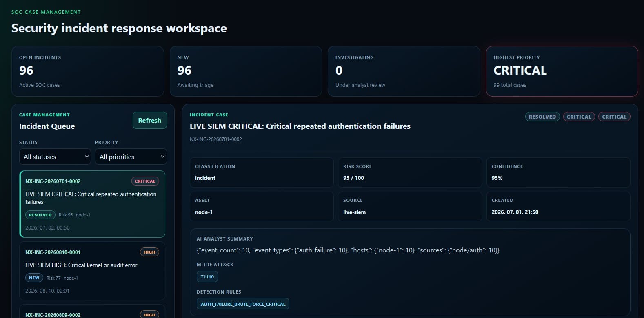Click the Investigating 0 summary card
This screenshot has height=318, width=644.
point(404,71)
